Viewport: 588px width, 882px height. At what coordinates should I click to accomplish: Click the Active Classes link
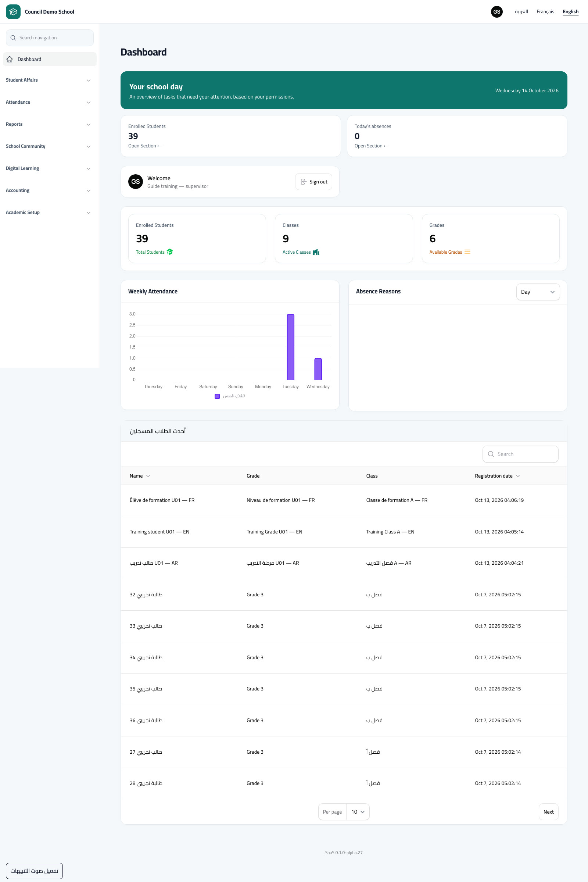[x=297, y=252]
